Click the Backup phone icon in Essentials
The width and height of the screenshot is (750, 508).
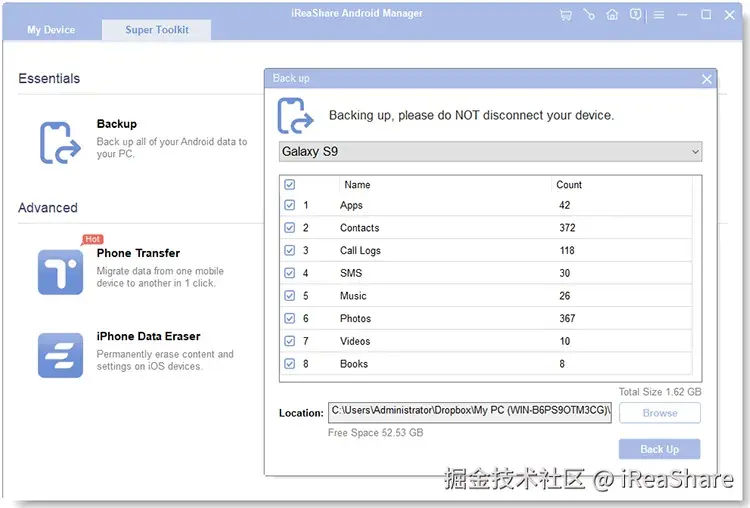point(60,143)
